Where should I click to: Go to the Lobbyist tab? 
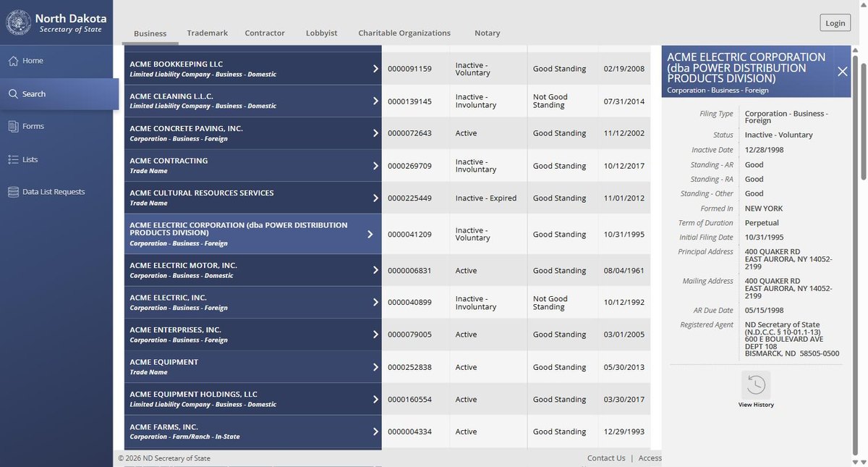(x=321, y=33)
